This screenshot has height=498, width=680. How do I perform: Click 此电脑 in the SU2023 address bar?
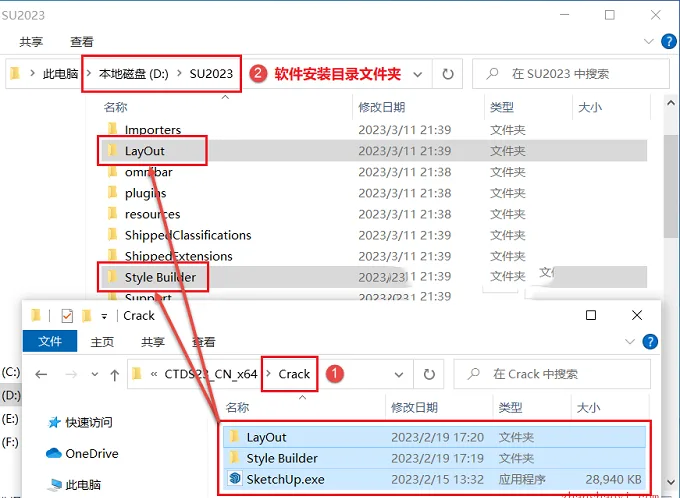pos(60,74)
